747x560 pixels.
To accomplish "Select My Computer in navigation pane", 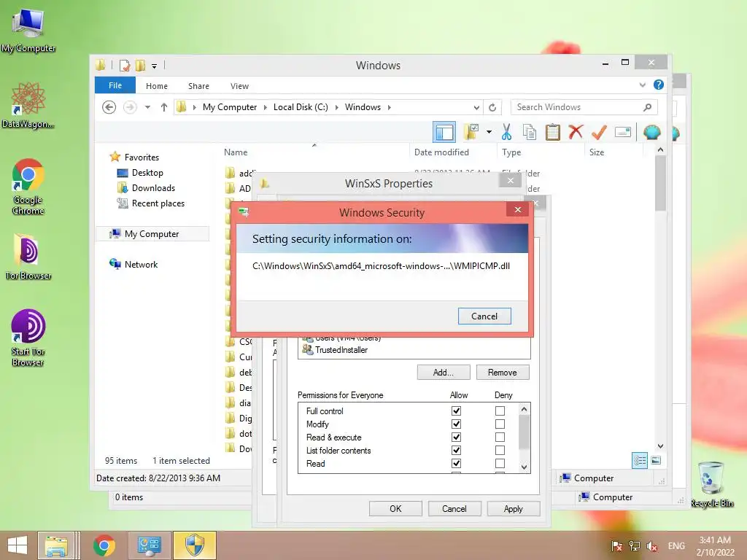I will click(x=152, y=234).
